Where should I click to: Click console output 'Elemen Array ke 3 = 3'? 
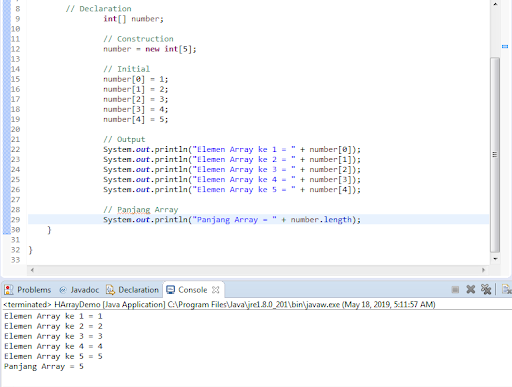pos(53,336)
